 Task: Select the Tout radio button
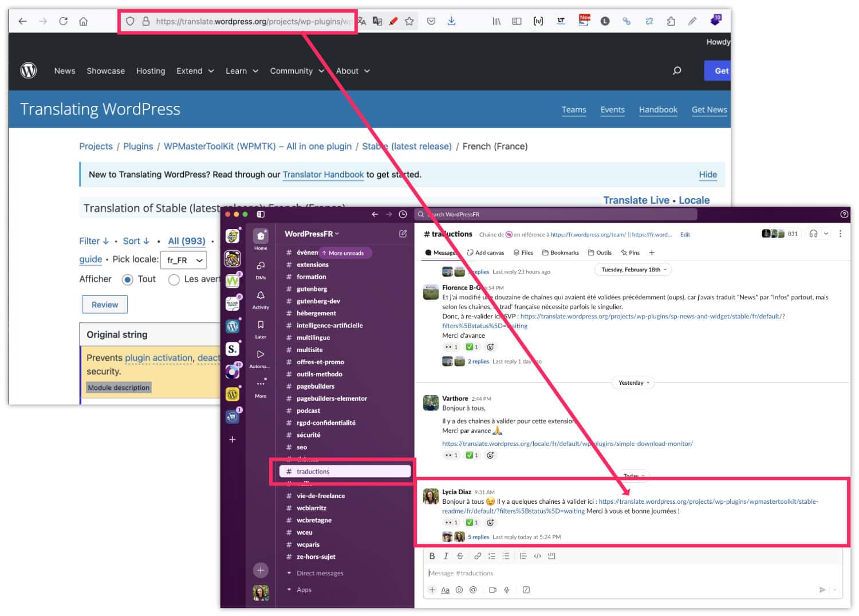pyautogui.click(x=128, y=279)
